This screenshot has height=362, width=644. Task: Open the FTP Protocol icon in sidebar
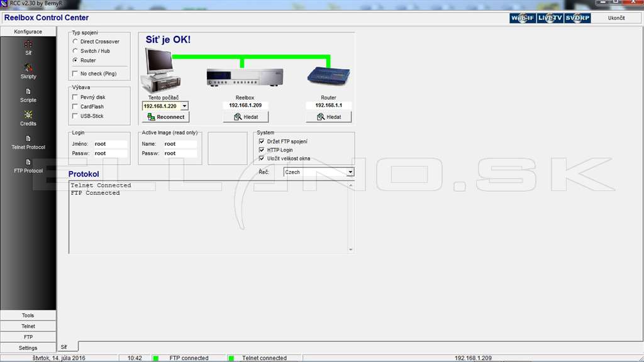[28, 162]
